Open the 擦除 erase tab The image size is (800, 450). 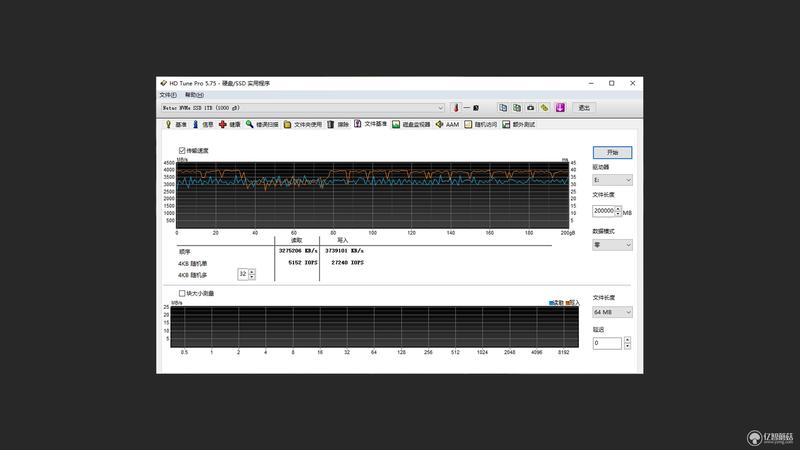click(x=338, y=124)
